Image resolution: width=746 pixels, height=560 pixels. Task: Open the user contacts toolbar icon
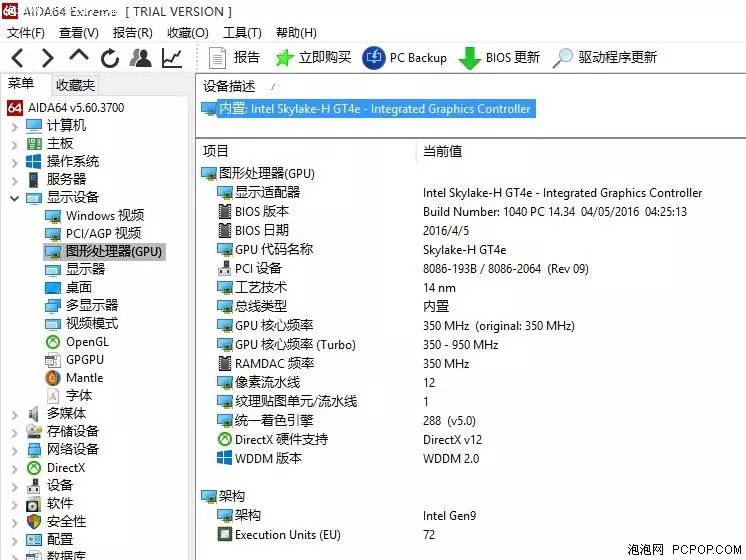[x=140, y=58]
